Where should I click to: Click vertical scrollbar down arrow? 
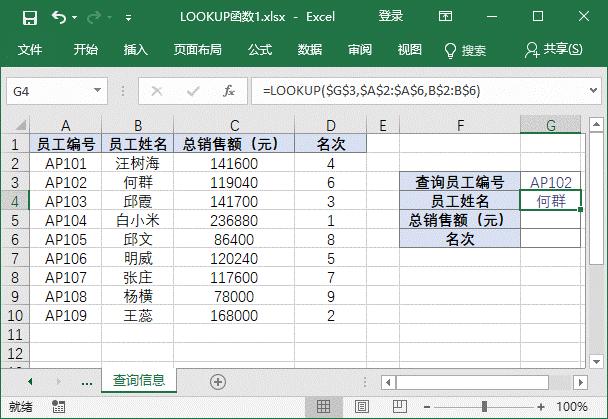(x=596, y=362)
